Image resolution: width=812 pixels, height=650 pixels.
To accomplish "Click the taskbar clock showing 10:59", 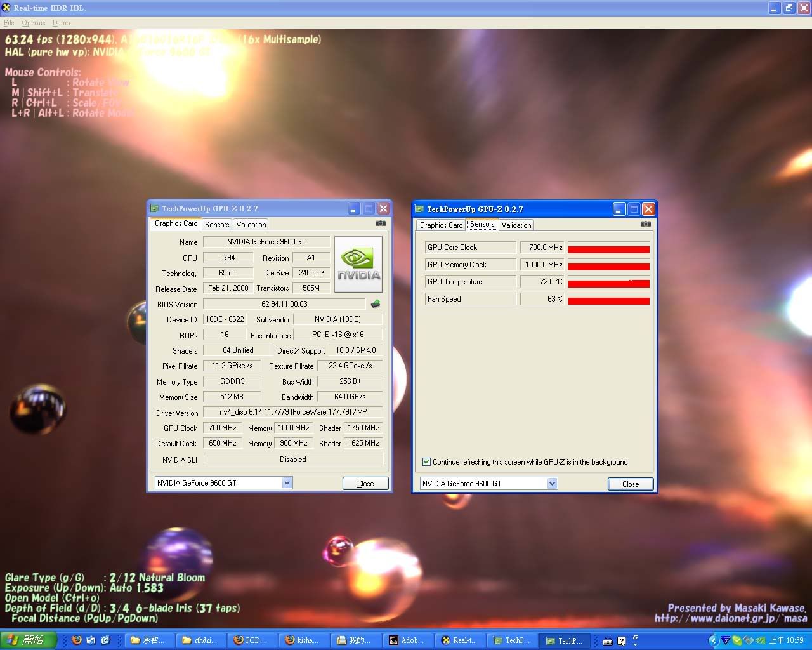I will point(786,640).
